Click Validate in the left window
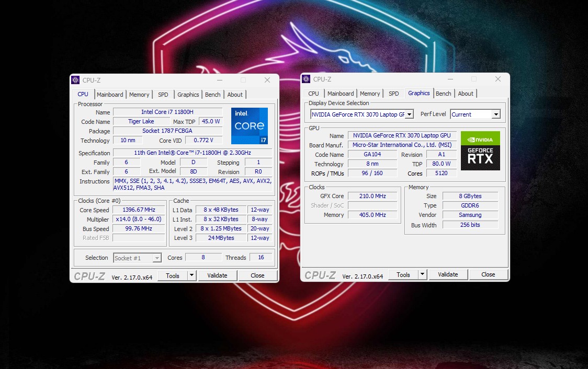The image size is (588, 369). coord(218,275)
